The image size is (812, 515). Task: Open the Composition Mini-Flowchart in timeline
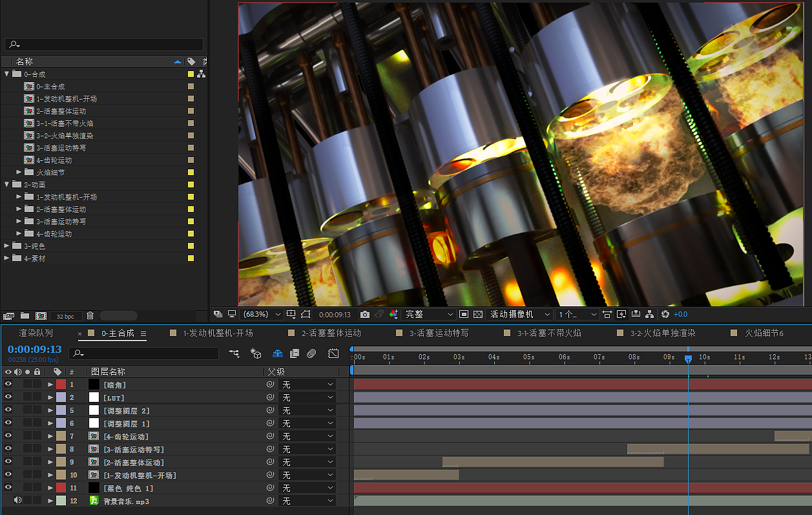point(234,353)
